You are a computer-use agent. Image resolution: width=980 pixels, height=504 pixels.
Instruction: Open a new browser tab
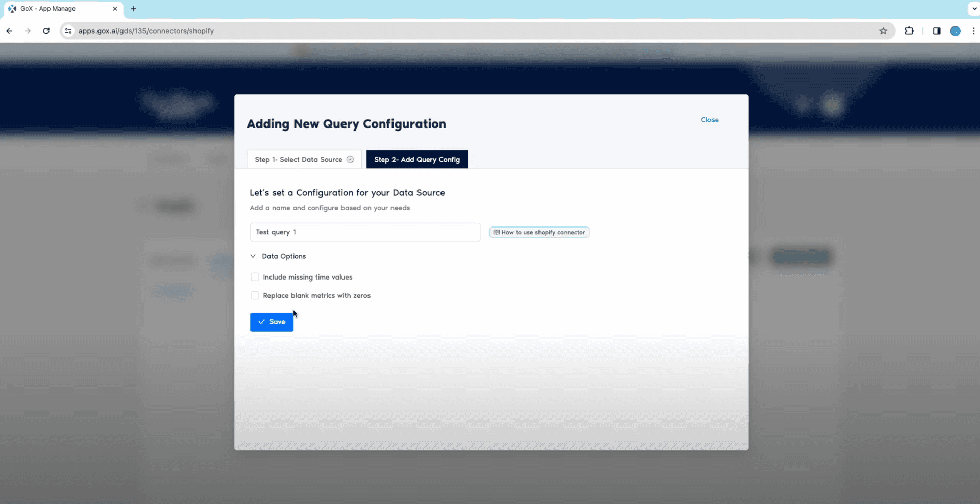pos(134,9)
